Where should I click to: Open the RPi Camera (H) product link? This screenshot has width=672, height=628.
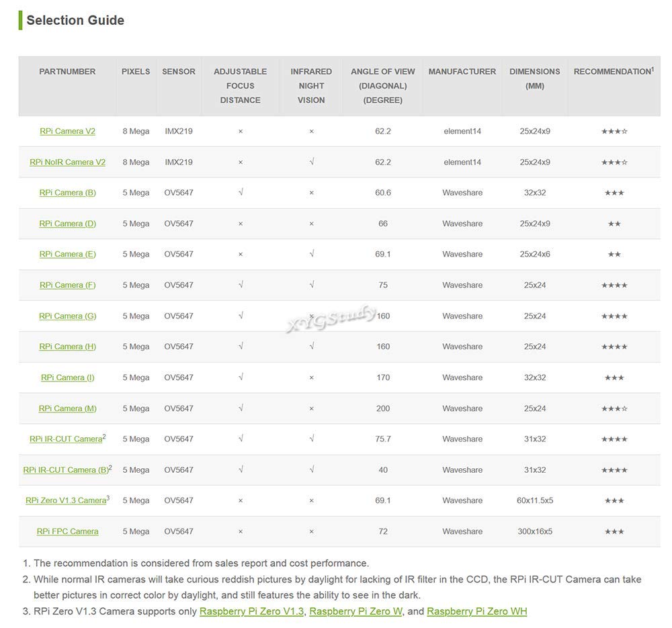(x=67, y=347)
